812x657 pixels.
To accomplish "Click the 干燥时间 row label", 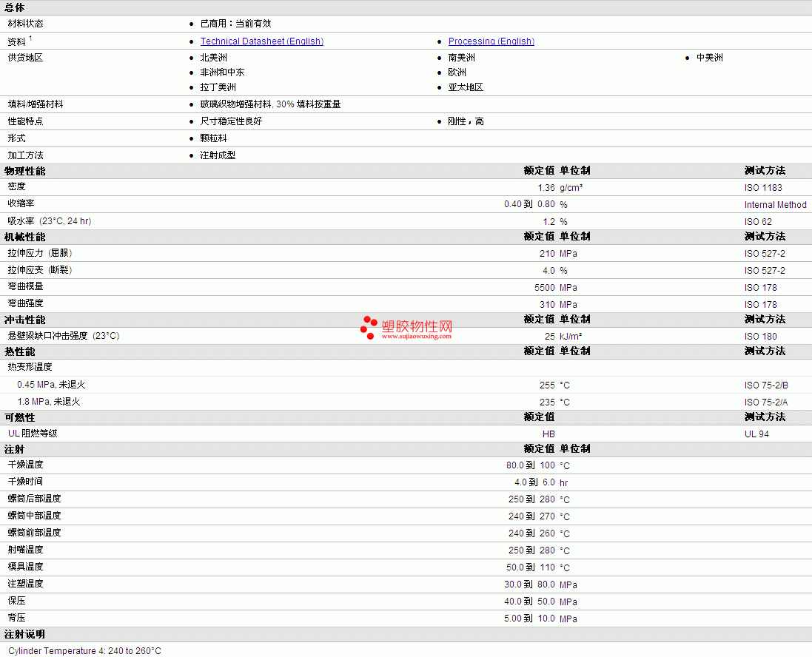I will (x=25, y=482).
